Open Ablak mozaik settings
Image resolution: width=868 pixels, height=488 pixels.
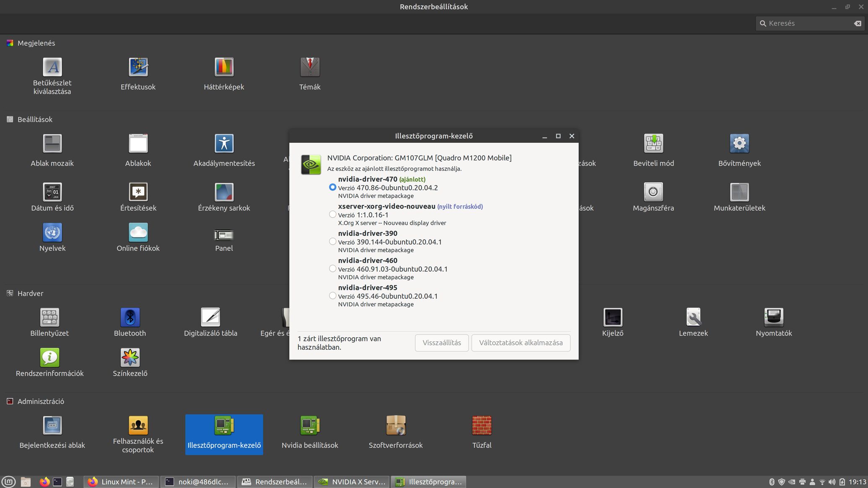[x=52, y=150]
